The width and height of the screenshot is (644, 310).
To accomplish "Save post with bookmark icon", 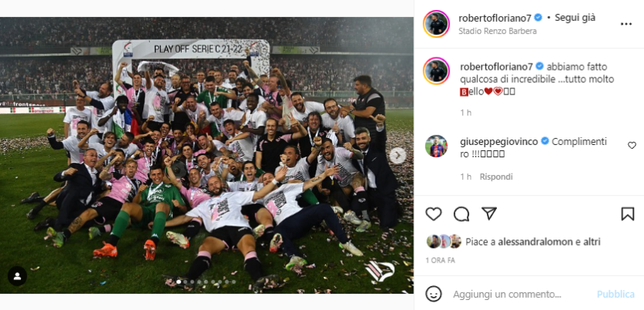I will [628, 214].
